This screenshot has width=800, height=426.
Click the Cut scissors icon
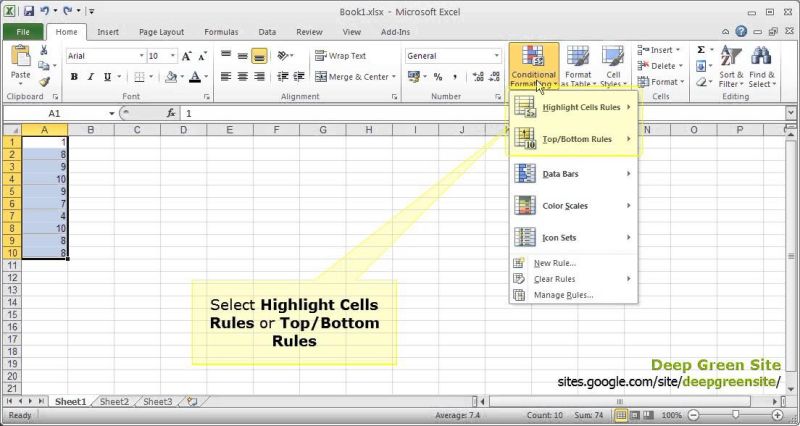[x=44, y=50]
